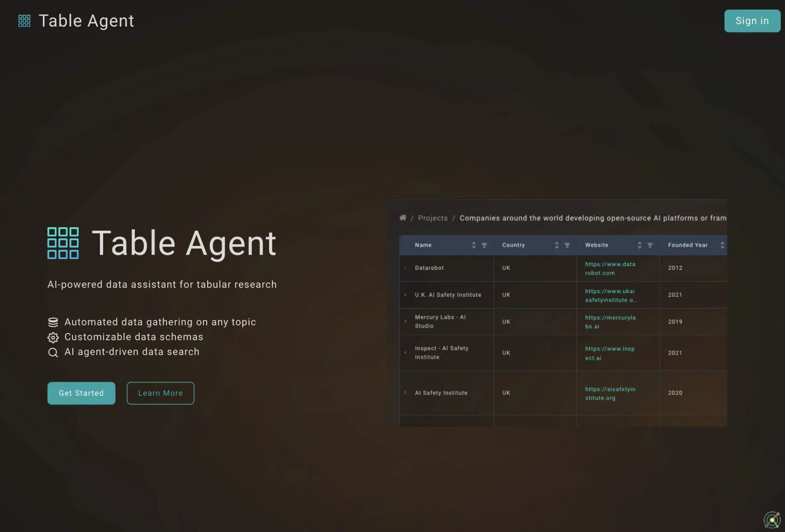The image size is (785, 532).
Task: Open the https://mercurylabs.ai link
Action: click(x=610, y=322)
